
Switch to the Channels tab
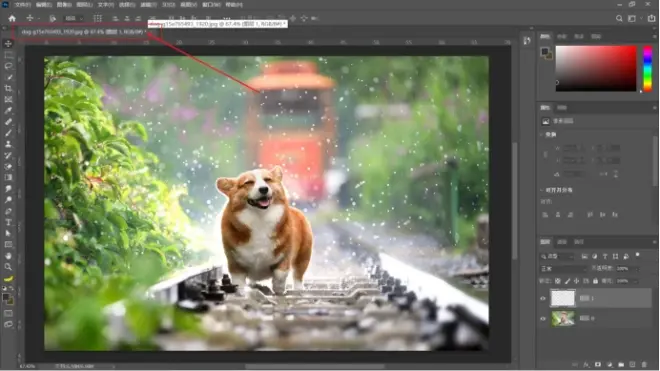(562, 242)
